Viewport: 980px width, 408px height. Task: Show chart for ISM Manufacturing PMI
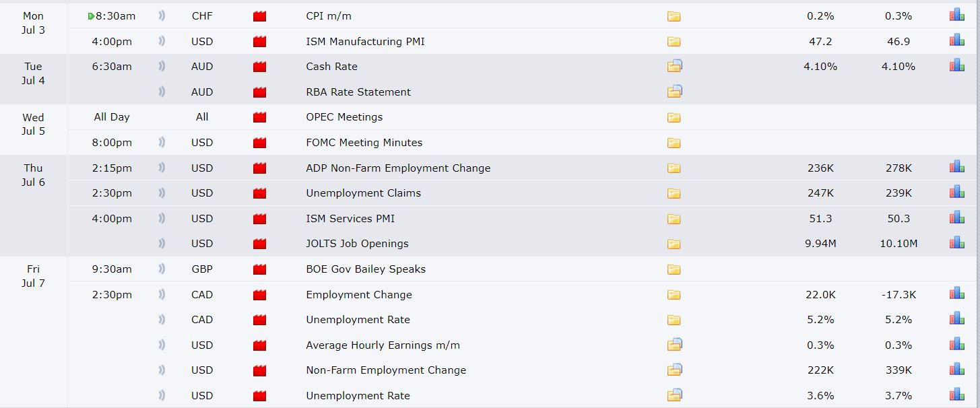956,40
